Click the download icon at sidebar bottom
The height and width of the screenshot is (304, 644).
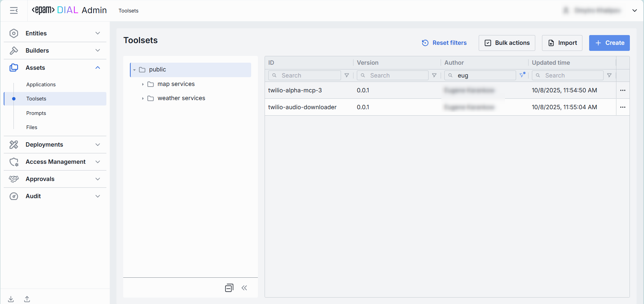tap(11, 299)
